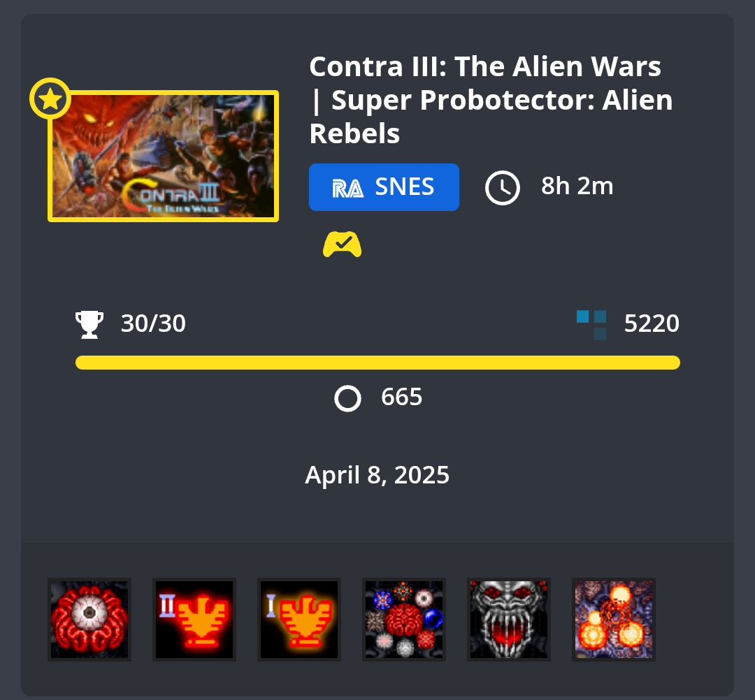
Task: Click the Contra III game title
Action: [491, 100]
